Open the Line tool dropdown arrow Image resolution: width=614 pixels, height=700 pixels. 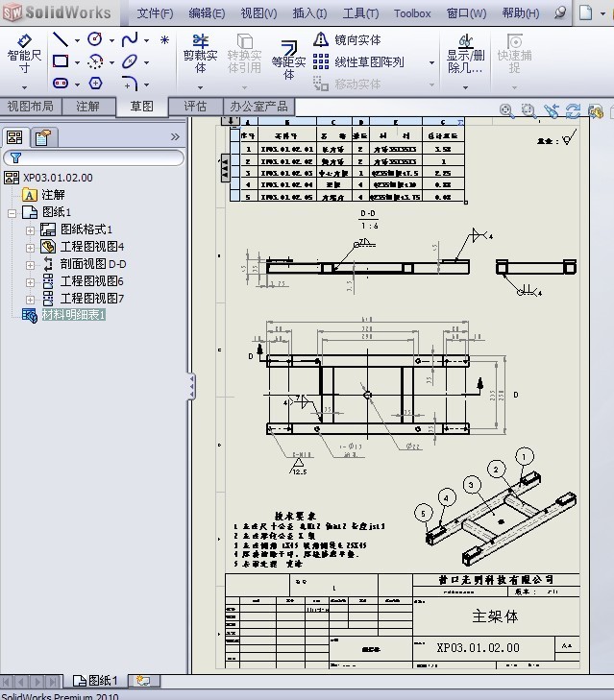[x=77, y=40]
